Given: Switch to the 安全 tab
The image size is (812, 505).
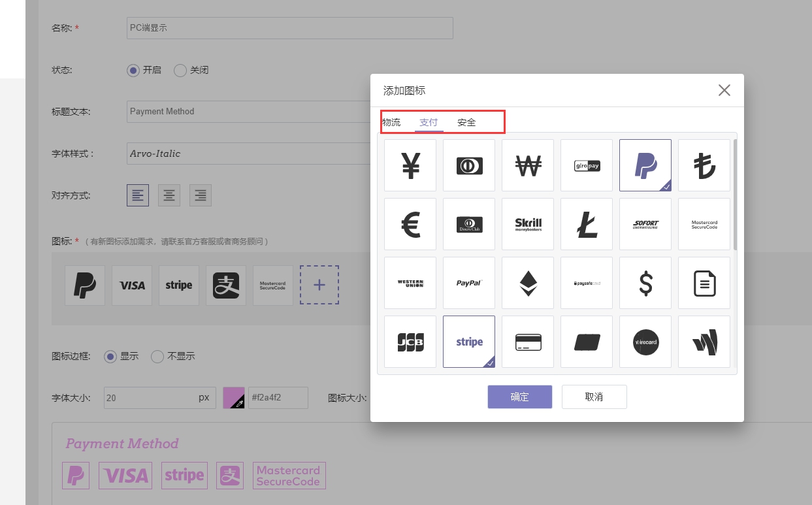Looking at the screenshot, I should (466, 123).
